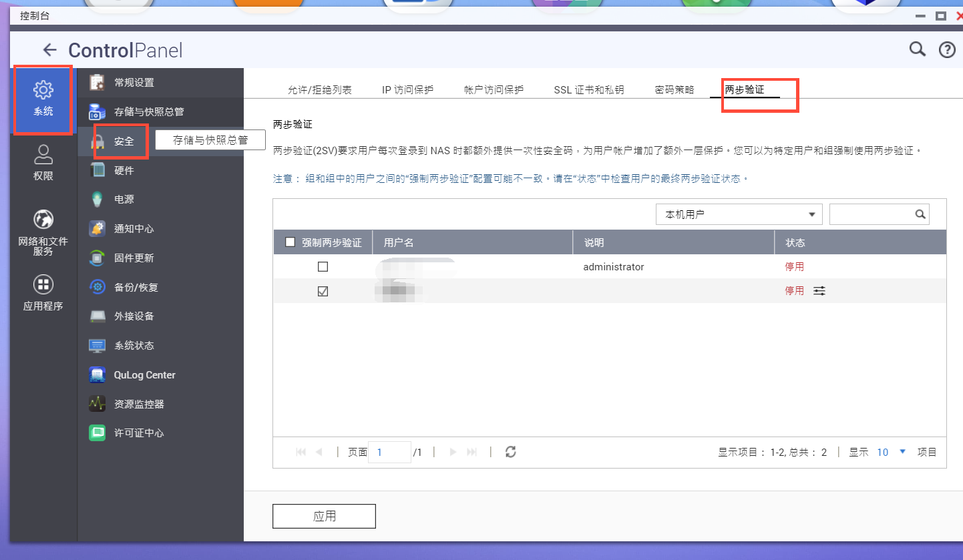The image size is (963, 560).
Task: Open the help question mark icon
Action: 947,50
